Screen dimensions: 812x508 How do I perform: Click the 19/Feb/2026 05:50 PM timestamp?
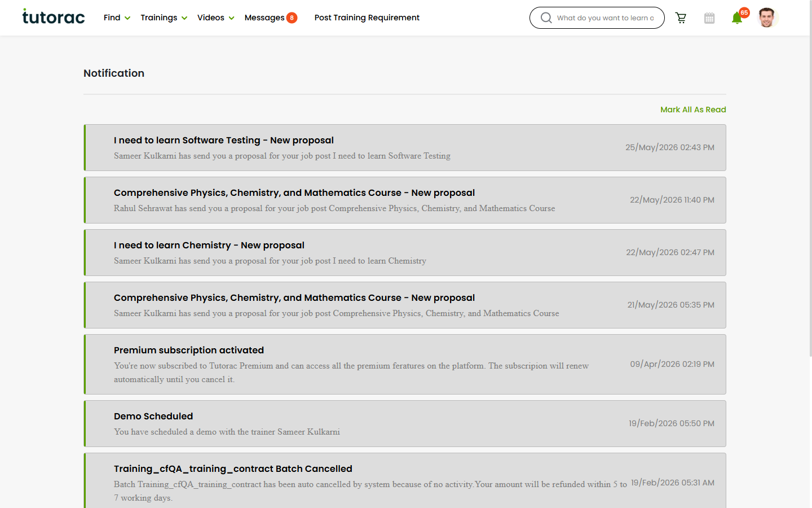pyautogui.click(x=672, y=423)
